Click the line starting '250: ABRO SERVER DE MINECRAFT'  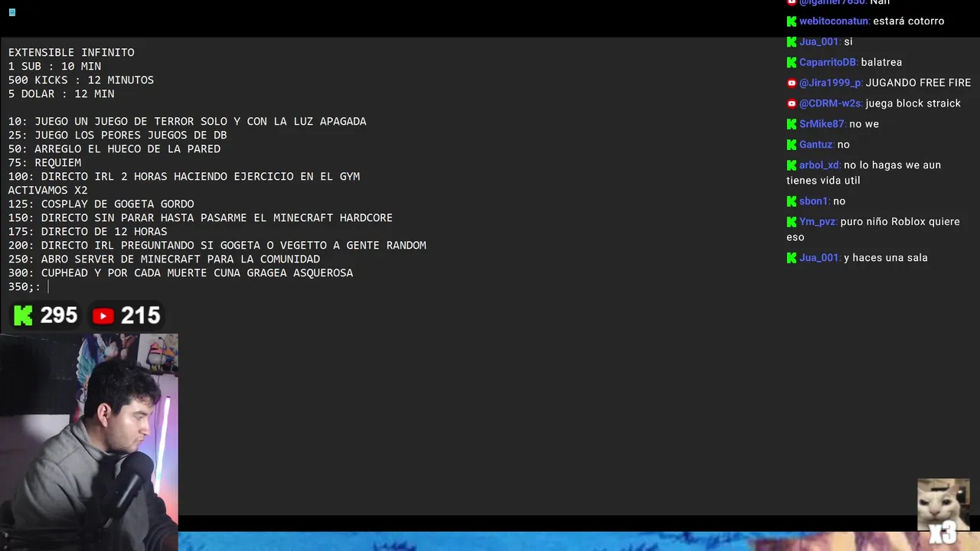point(164,259)
